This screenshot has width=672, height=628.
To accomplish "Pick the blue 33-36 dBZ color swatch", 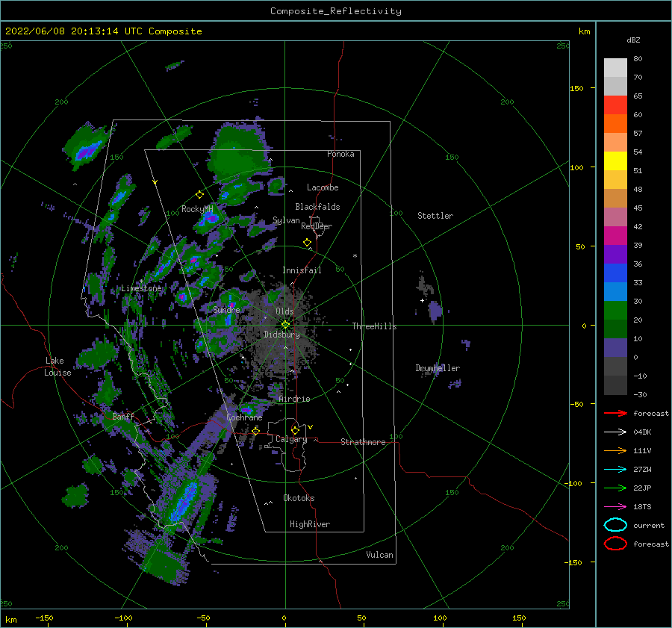I will tap(615, 273).
